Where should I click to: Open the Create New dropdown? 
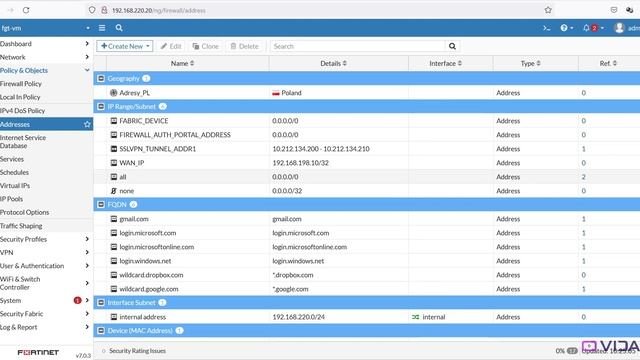point(125,46)
